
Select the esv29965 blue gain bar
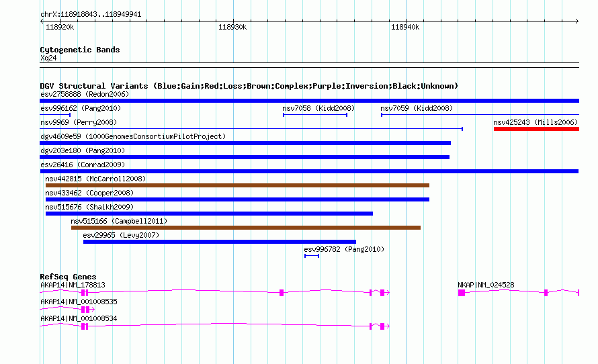point(220,242)
